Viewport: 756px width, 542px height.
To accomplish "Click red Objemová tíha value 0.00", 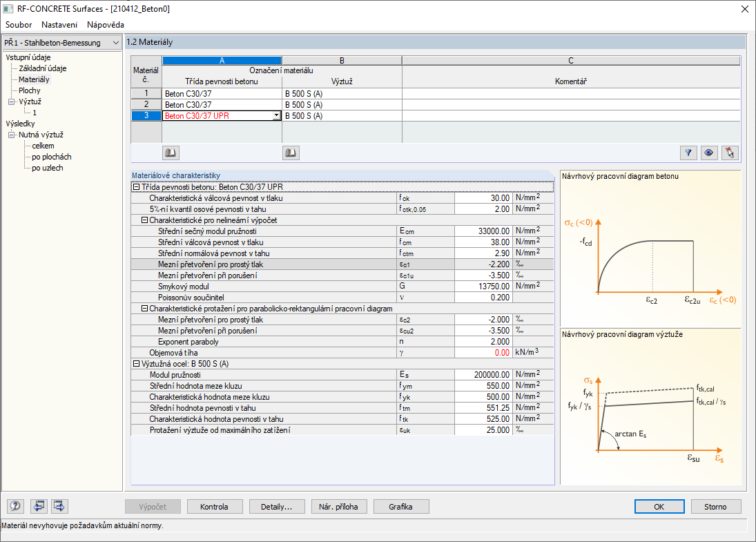I will pos(483,353).
